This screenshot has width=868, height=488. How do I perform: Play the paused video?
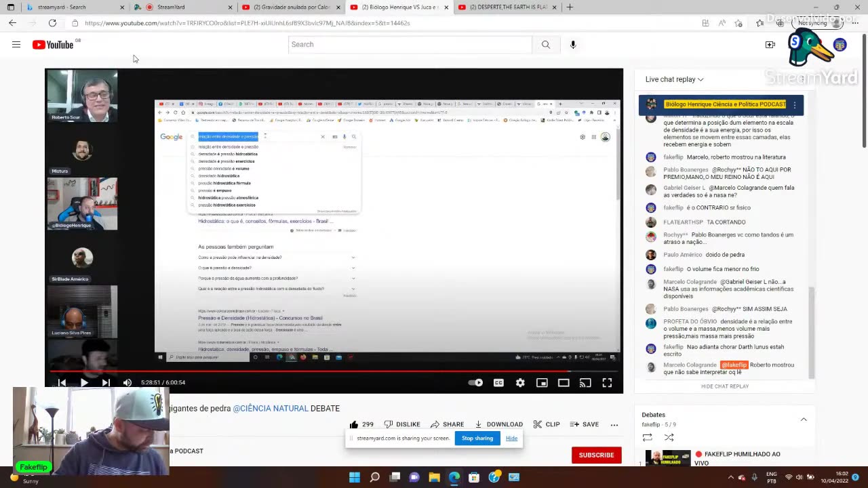(84, 382)
